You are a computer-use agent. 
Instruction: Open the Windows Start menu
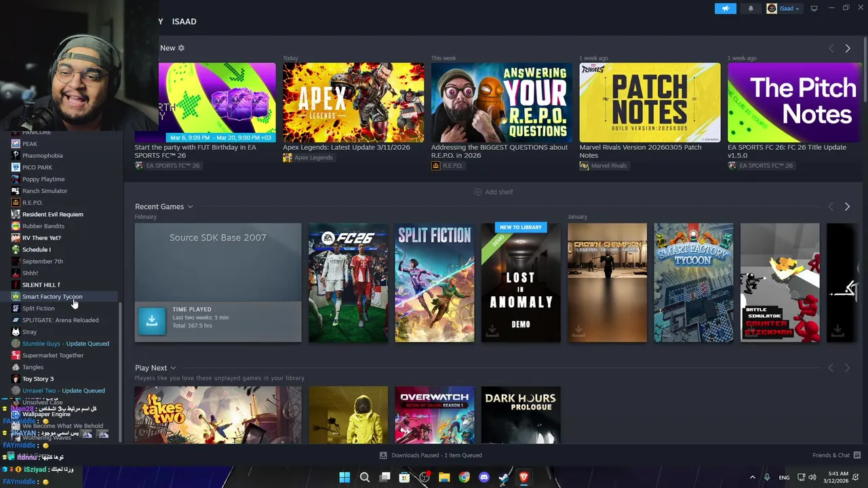344,477
